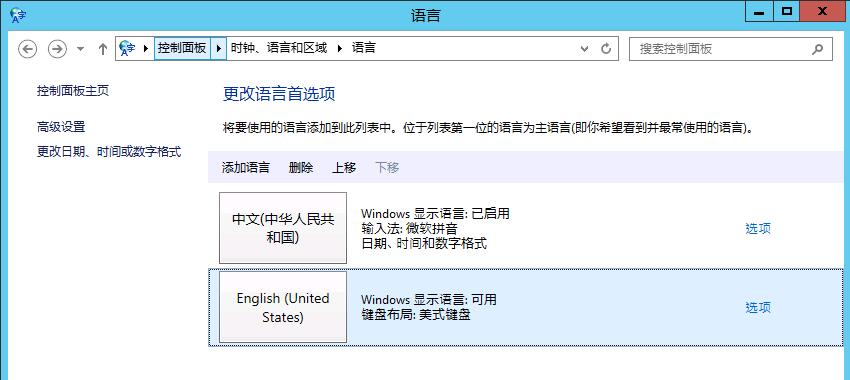The image size is (850, 380).
Task: Select the English (United States) language tile
Action: tap(283, 307)
